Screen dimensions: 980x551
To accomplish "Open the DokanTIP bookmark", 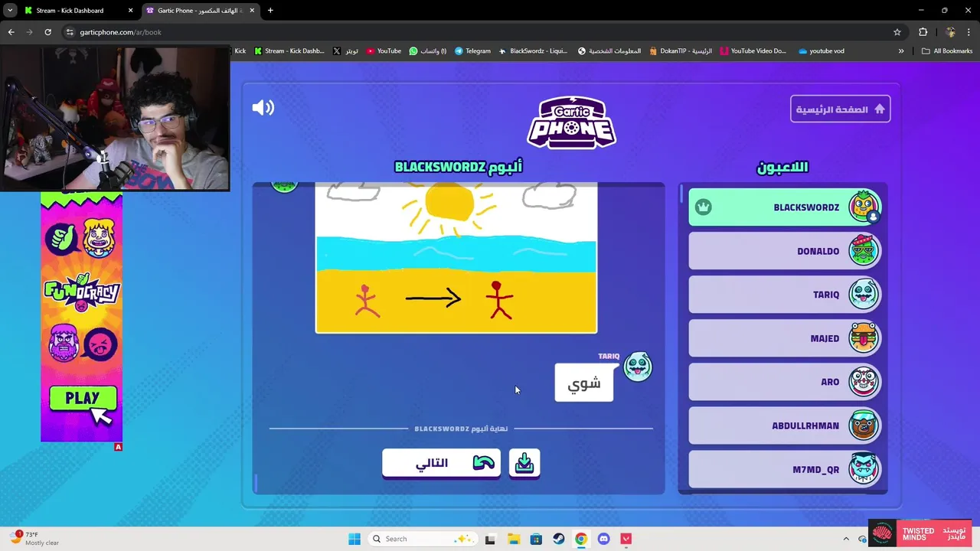I will tap(680, 51).
